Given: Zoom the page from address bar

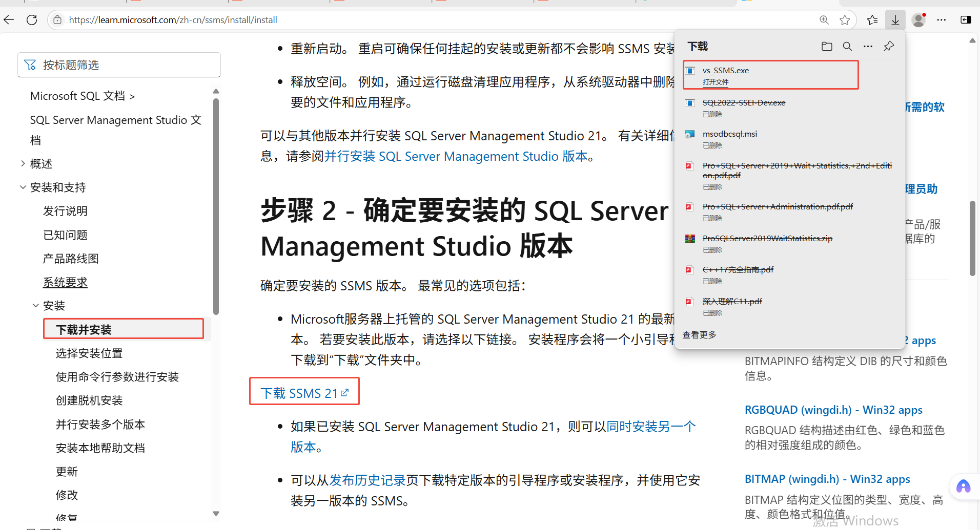Looking at the screenshot, I should (824, 20).
